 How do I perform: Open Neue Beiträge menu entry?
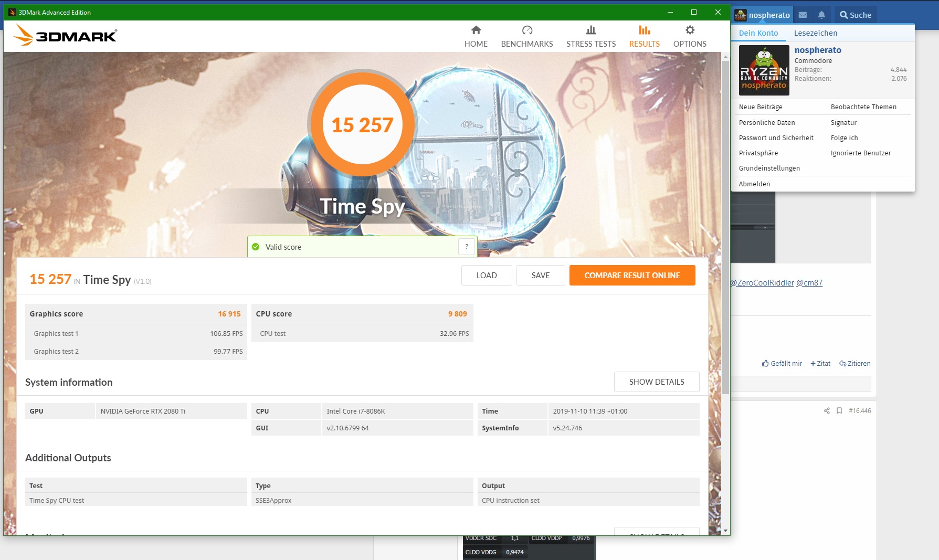point(761,107)
